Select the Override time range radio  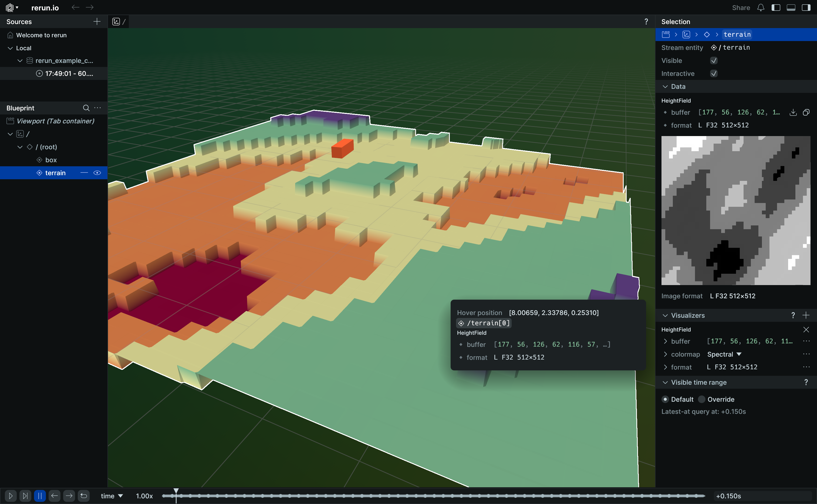click(x=702, y=399)
